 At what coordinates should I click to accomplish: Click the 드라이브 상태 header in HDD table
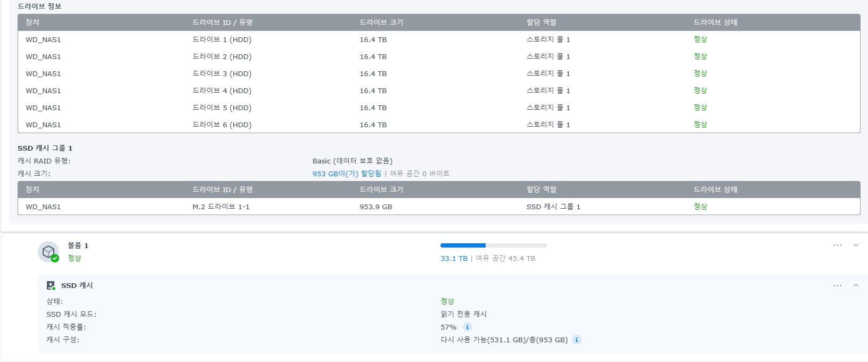pos(715,22)
